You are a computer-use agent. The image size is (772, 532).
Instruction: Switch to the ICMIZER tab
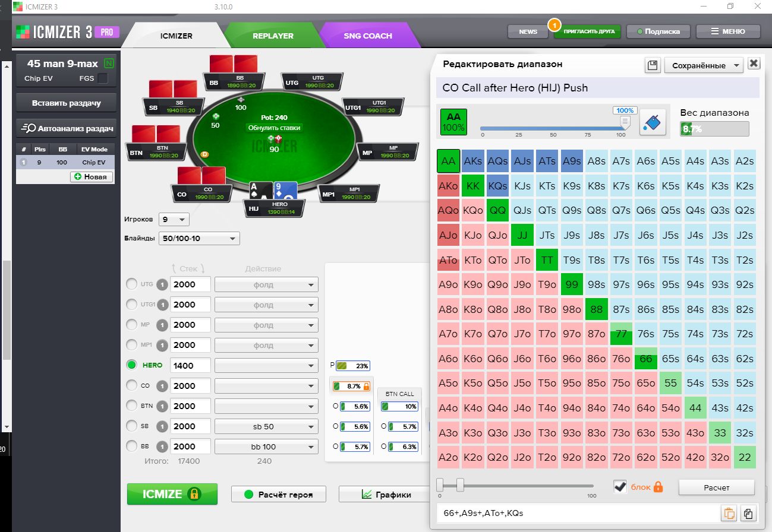pyautogui.click(x=176, y=36)
